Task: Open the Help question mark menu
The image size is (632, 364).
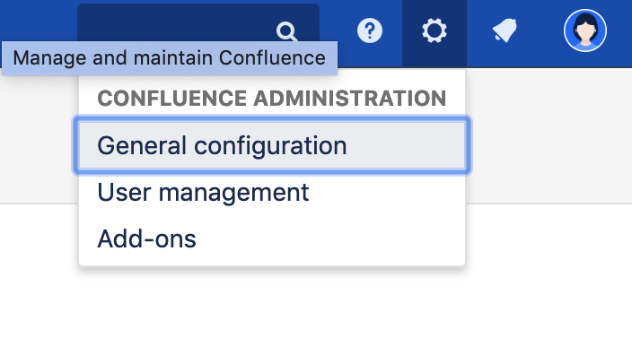Action: tap(370, 31)
